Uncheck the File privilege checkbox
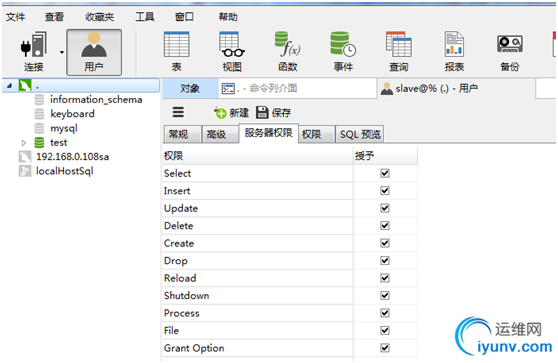The height and width of the screenshot is (363, 558). [385, 330]
